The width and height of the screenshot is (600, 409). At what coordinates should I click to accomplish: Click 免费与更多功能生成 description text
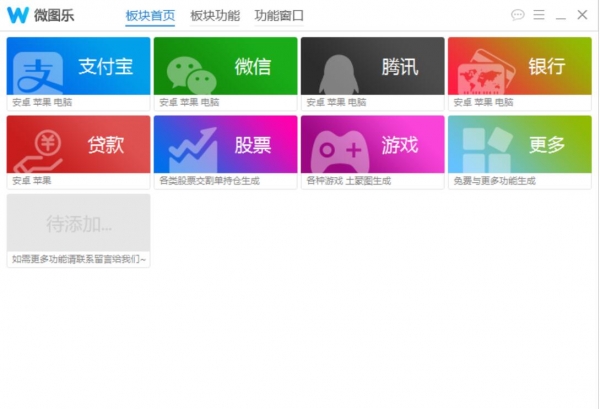click(494, 181)
